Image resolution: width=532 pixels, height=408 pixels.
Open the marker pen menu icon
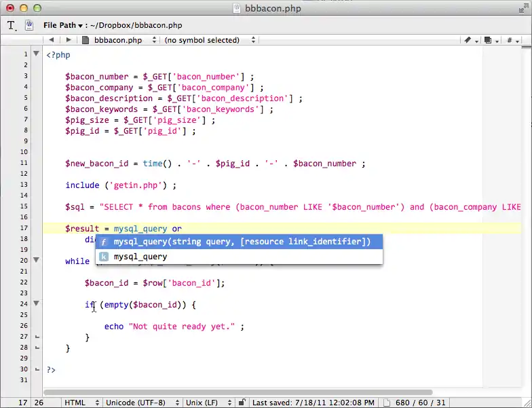[470, 41]
